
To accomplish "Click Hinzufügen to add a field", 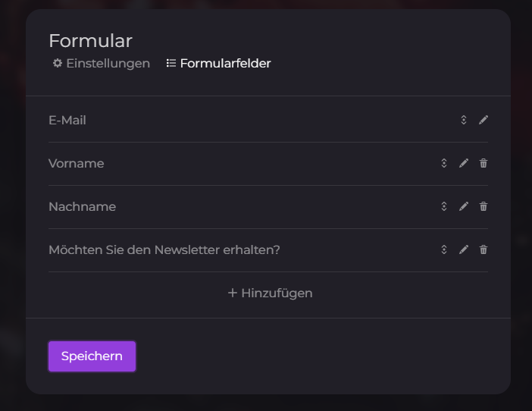I will tap(270, 293).
